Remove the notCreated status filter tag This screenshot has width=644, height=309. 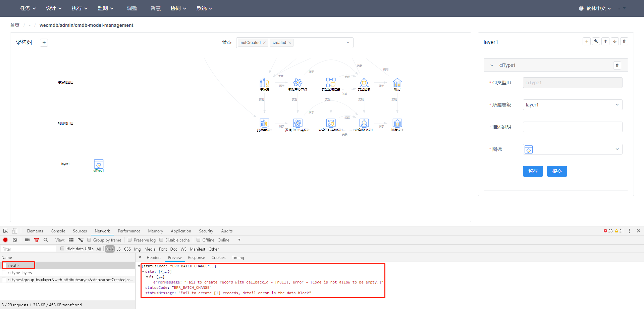click(264, 43)
